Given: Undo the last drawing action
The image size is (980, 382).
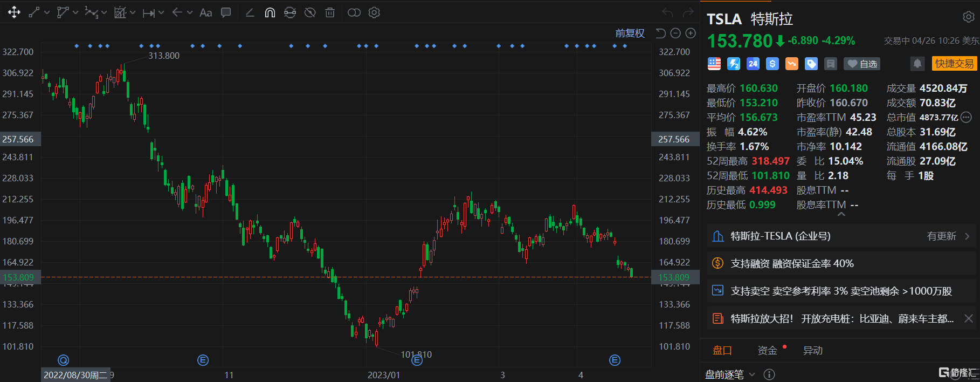Looking at the screenshot, I should [x=667, y=12].
